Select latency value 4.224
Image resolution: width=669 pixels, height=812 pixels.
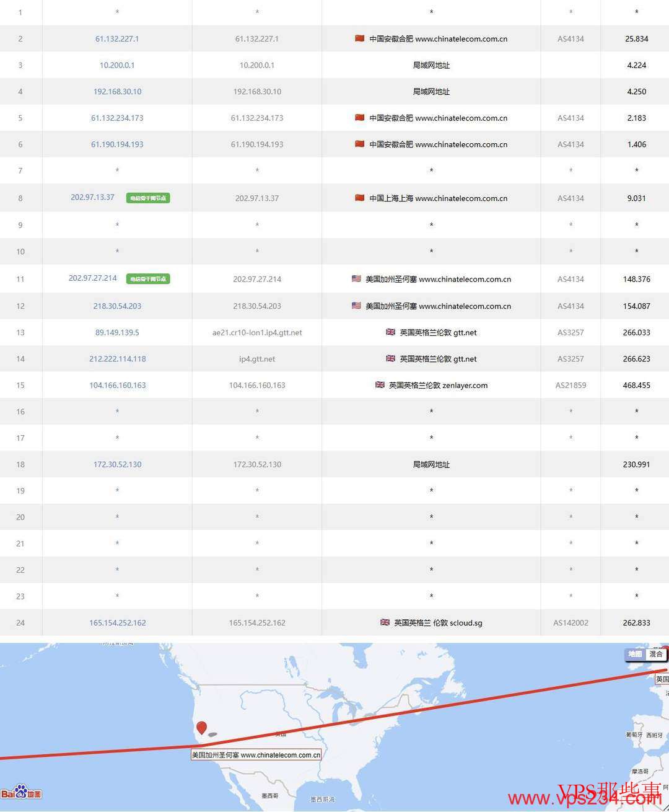[636, 65]
